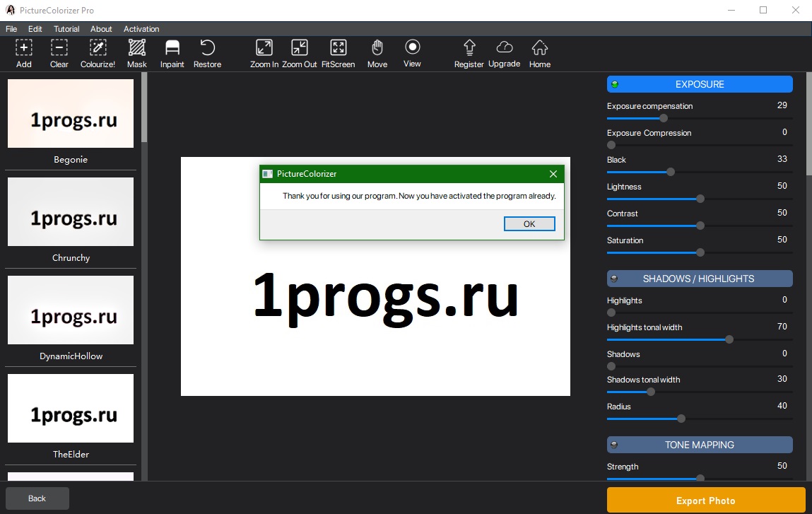The width and height of the screenshot is (812, 514).
Task: Click the Add image tool icon
Action: pos(24,47)
